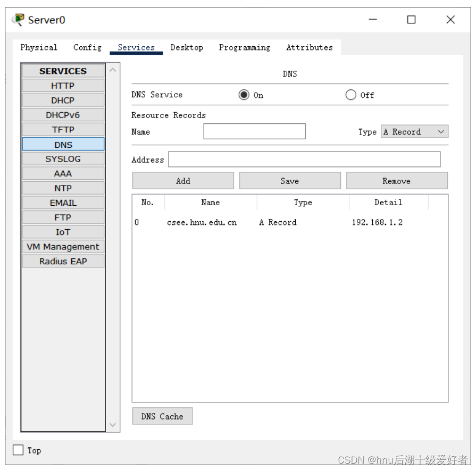Click the Save button

pyautogui.click(x=290, y=181)
